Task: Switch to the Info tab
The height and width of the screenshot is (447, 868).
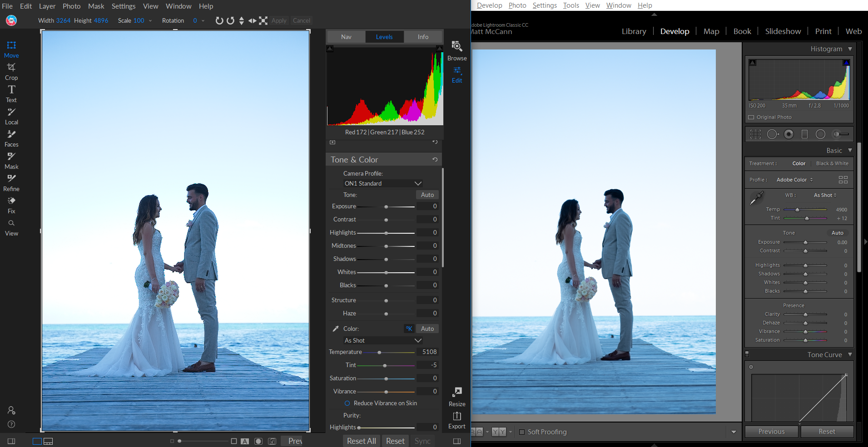Action: 423,37
